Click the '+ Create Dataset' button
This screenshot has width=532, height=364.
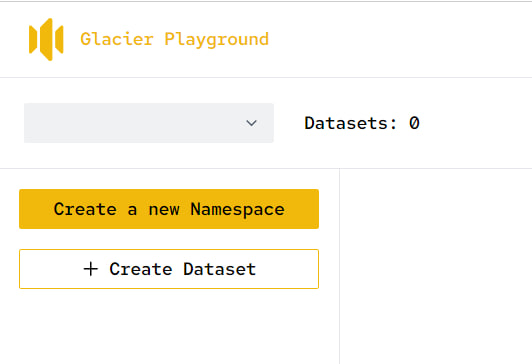tap(169, 269)
